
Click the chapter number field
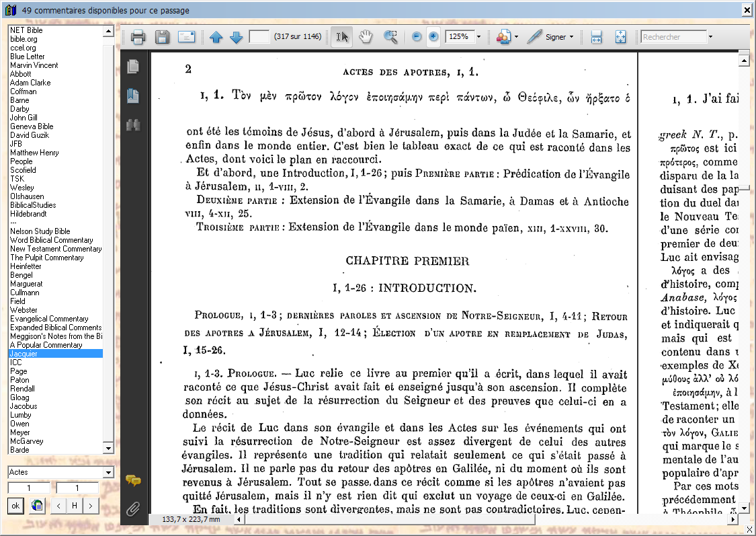pos(29,488)
